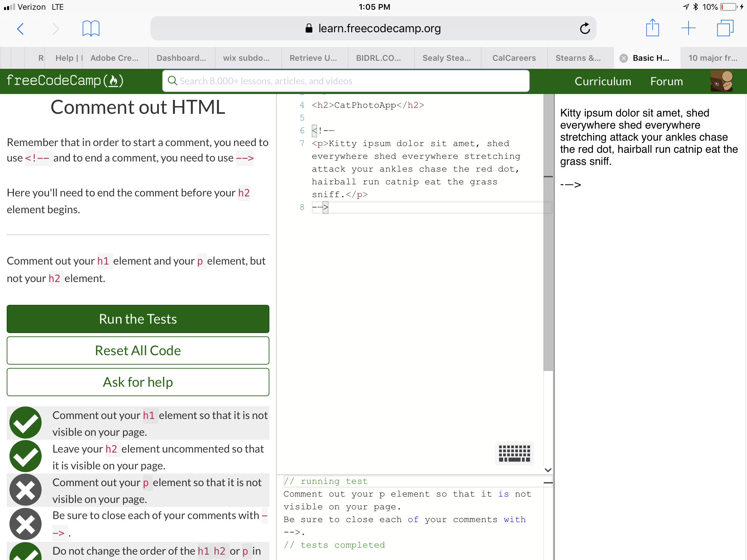747x560 pixels.
Task: Click the lesson search field
Action: click(x=346, y=81)
